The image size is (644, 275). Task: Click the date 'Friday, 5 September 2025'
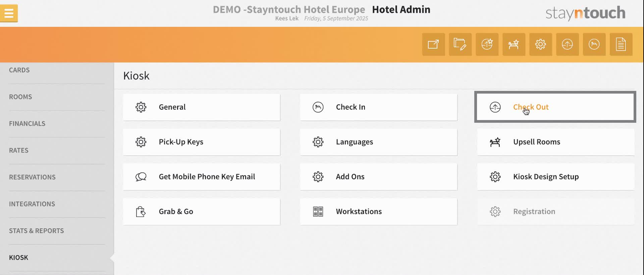(336, 18)
